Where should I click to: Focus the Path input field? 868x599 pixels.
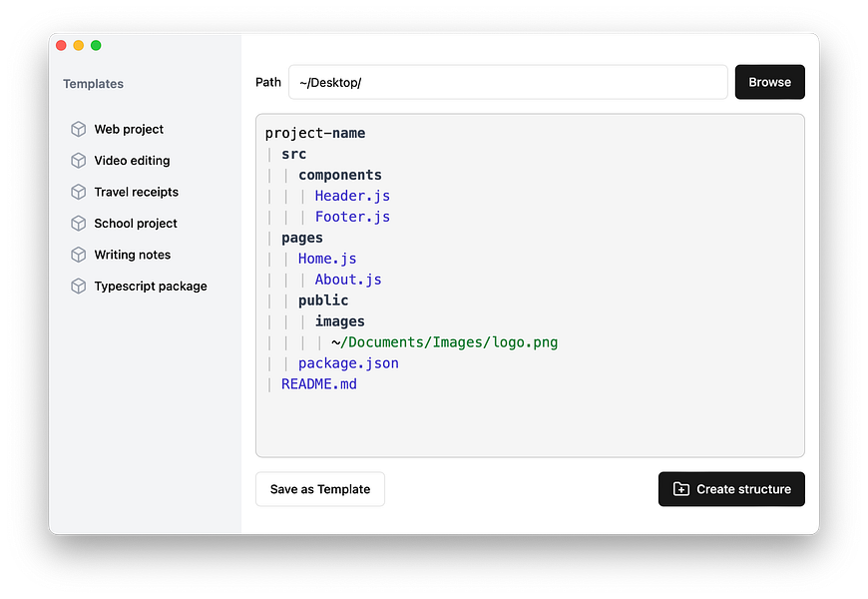tap(508, 83)
